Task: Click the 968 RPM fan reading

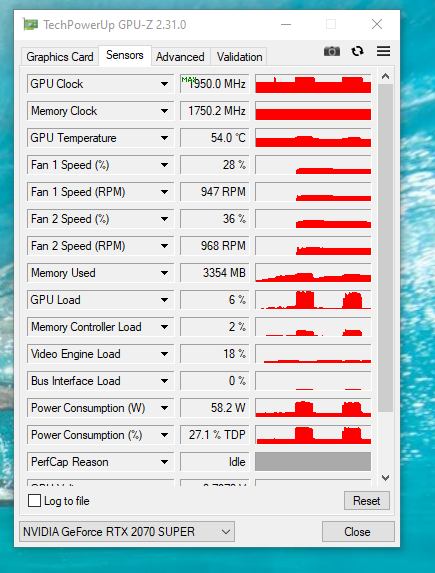Action: (x=215, y=246)
